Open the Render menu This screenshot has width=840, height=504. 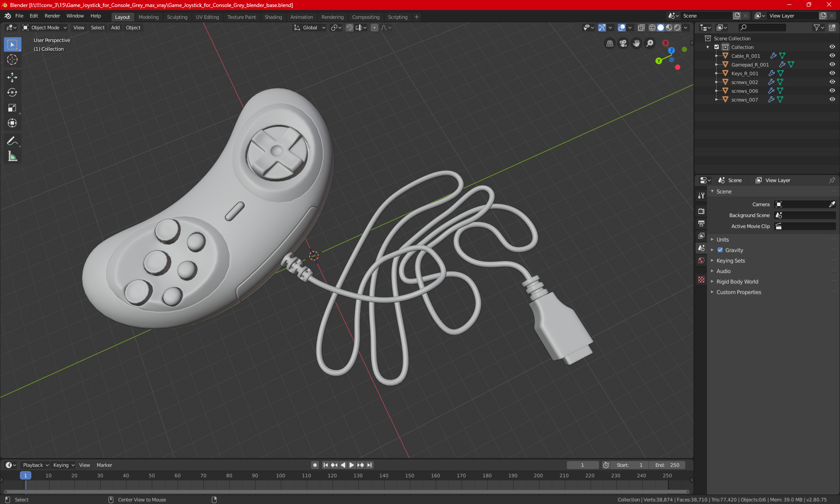pos(52,16)
